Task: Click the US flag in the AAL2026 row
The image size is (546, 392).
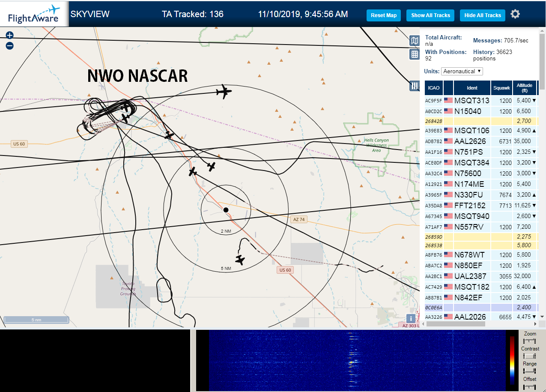Action: coord(448,317)
